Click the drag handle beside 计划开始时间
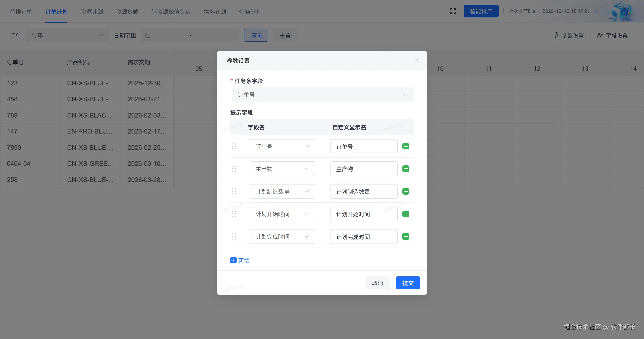Screen dimensions: 644x339 click(234, 214)
